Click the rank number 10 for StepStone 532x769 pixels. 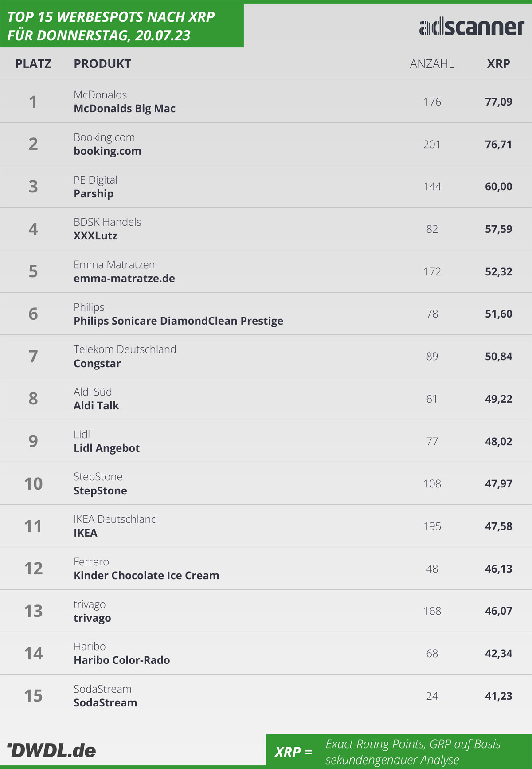(33, 483)
